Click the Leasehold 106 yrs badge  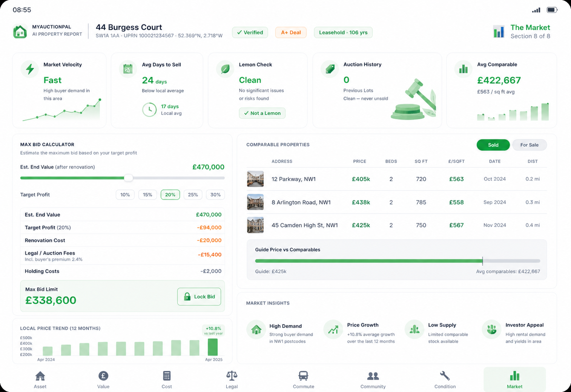click(343, 32)
